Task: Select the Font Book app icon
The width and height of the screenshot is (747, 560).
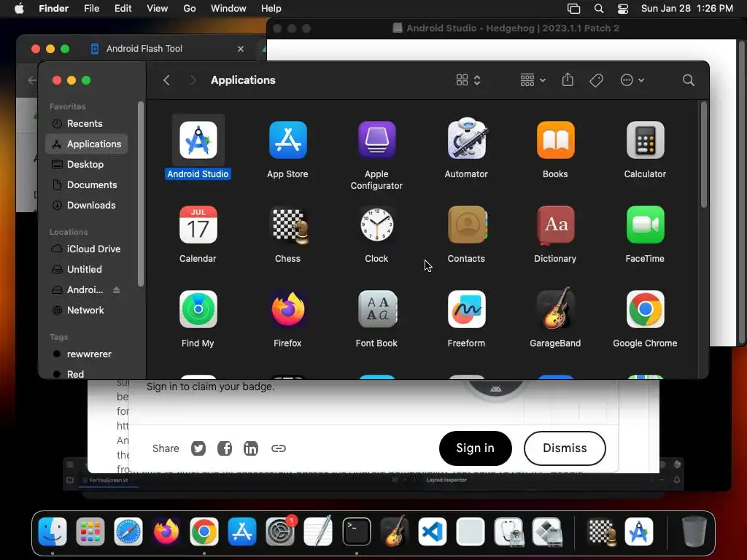Action: click(x=377, y=309)
